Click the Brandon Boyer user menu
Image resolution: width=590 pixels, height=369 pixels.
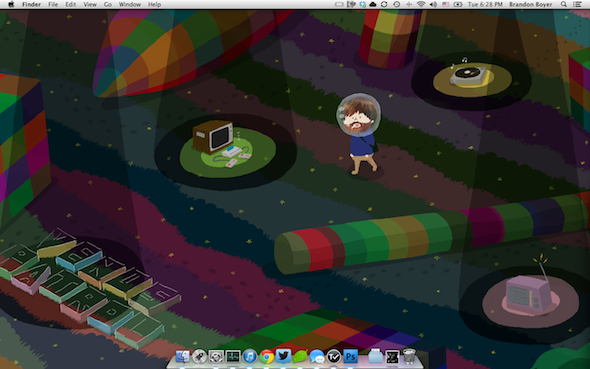coord(531,4)
